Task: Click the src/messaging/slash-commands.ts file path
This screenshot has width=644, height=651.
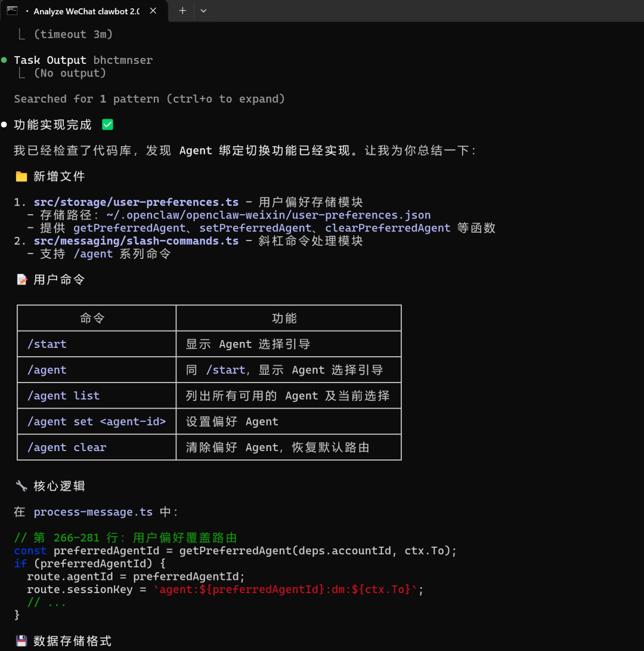Action: point(136,241)
